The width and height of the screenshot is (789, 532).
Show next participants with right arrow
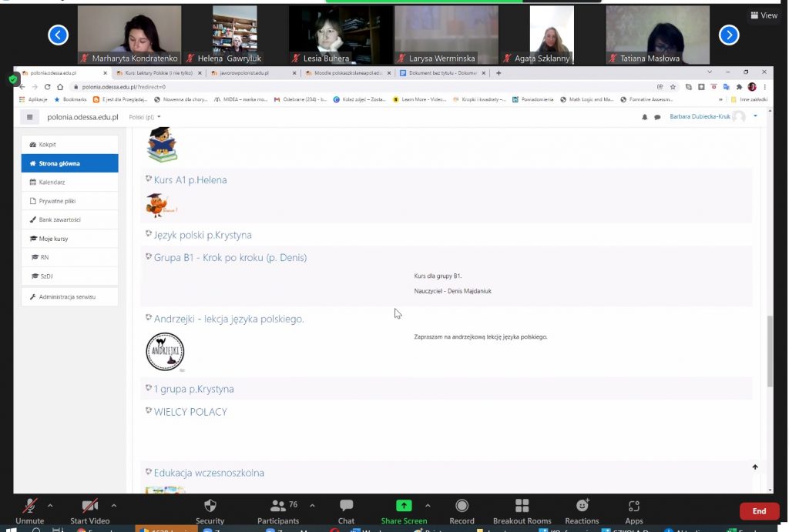pyautogui.click(x=729, y=35)
